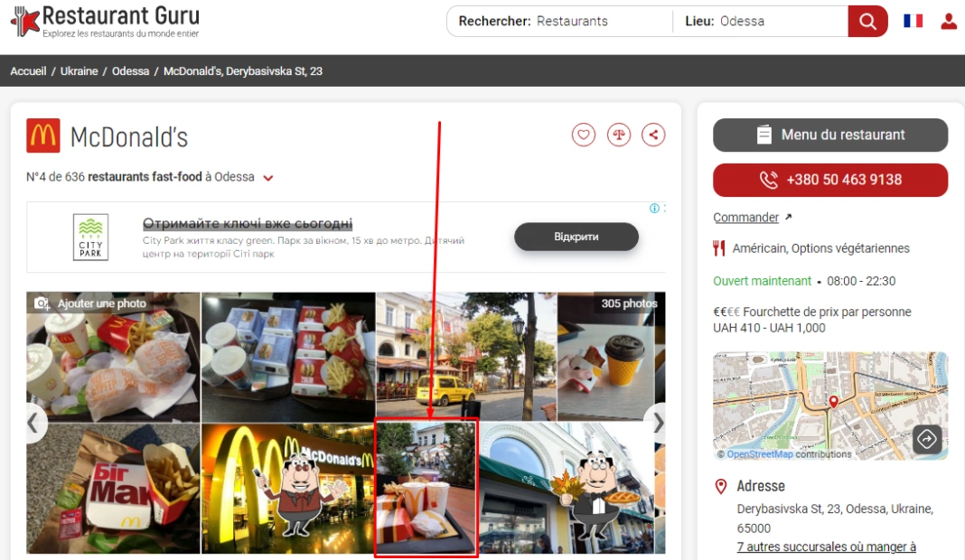Click the Adresse heading
This screenshot has width=965, height=560.
point(761,486)
